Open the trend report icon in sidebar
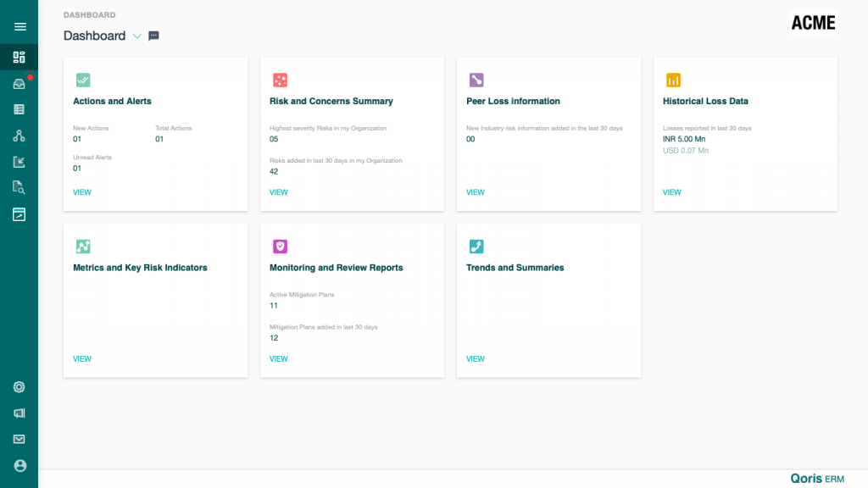This screenshot has width=868, height=488. point(19,214)
